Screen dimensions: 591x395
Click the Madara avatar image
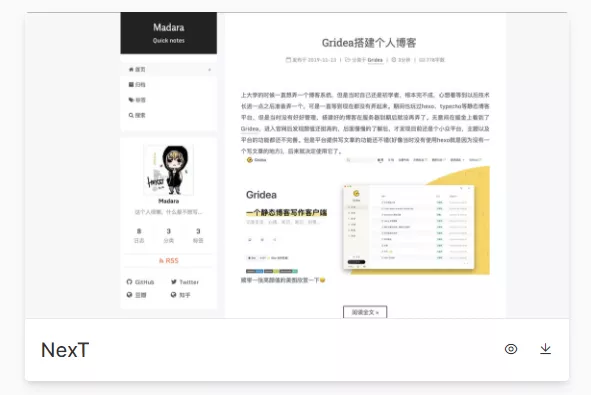click(x=168, y=170)
